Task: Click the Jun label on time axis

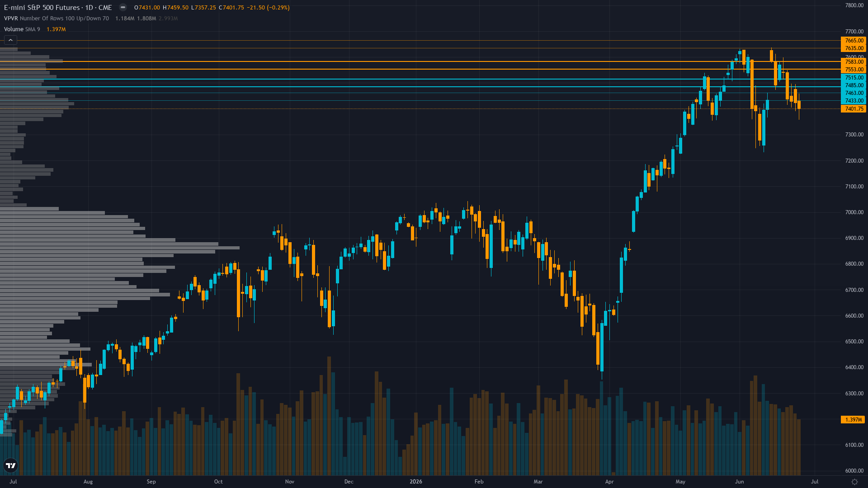Action: pyautogui.click(x=740, y=482)
